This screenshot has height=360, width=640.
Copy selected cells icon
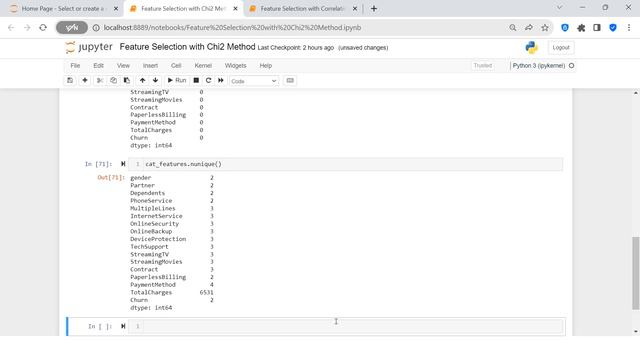(113, 80)
